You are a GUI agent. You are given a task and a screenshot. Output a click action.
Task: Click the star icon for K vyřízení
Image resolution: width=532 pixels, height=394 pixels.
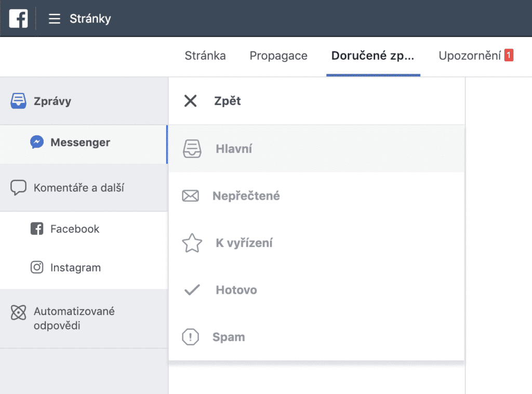point(192,243)
